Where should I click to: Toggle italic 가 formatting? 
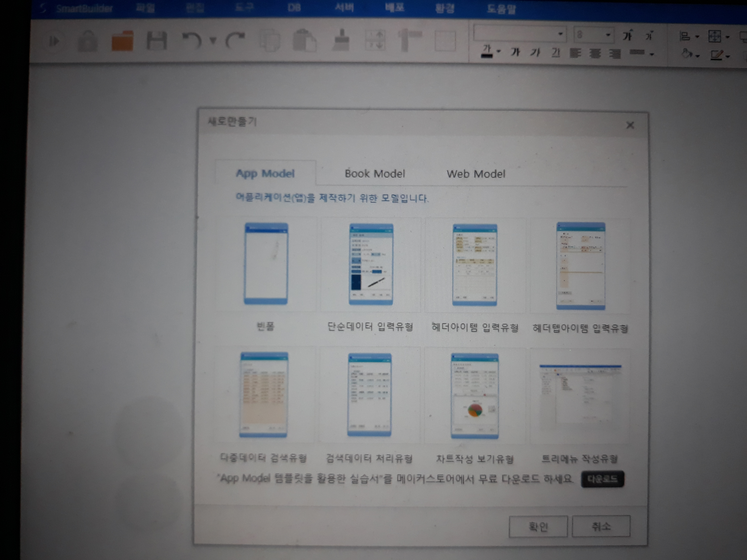point(535,52)
